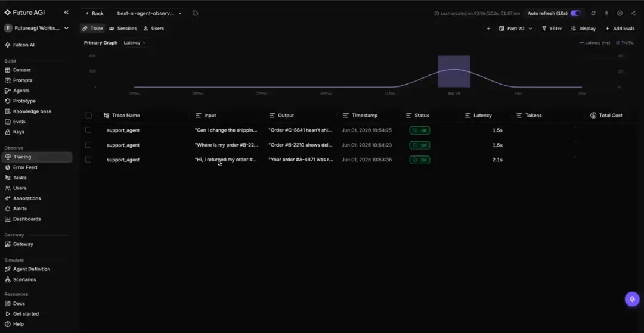Tick the checkbox for the 10:54:25 trace row
This screenshot has height=333, width=644.
[x=88, y=130]
